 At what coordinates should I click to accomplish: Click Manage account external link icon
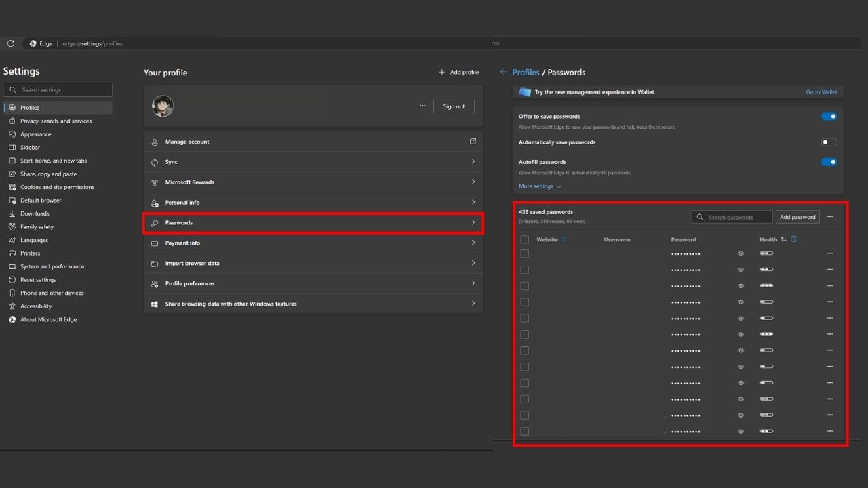(473, 142)
